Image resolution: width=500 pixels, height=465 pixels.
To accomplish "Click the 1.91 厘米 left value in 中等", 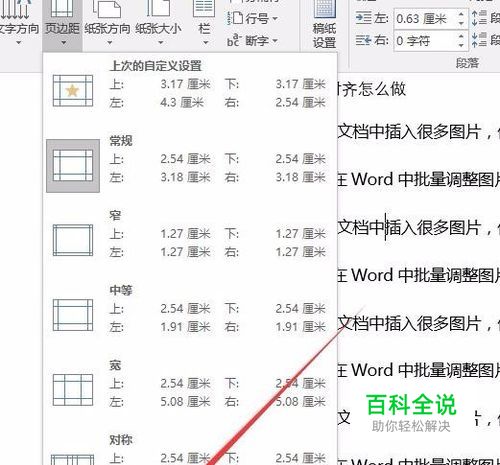I will click(x=185, y=327).
